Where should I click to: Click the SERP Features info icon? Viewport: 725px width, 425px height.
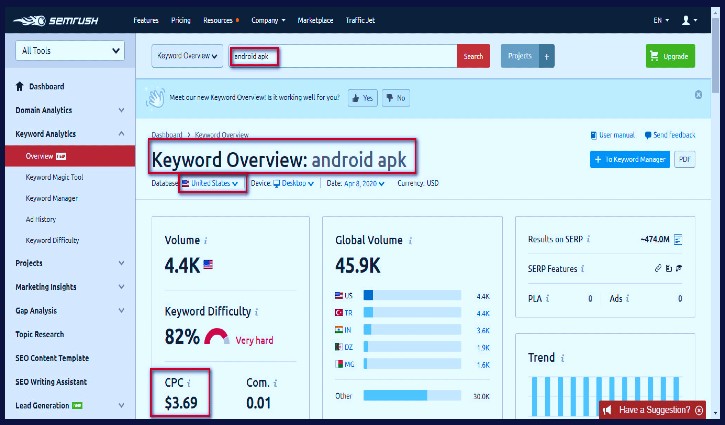[583, 269]
